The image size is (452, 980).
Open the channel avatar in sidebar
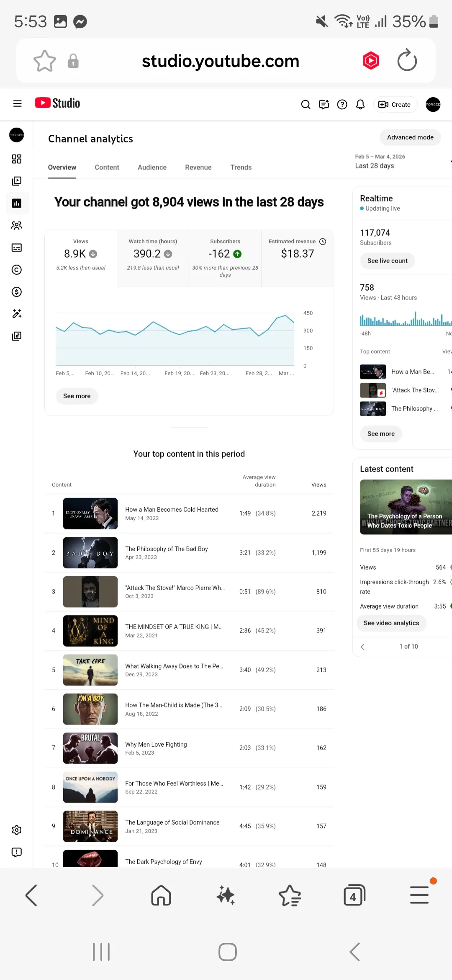click(x=17, y=135)
